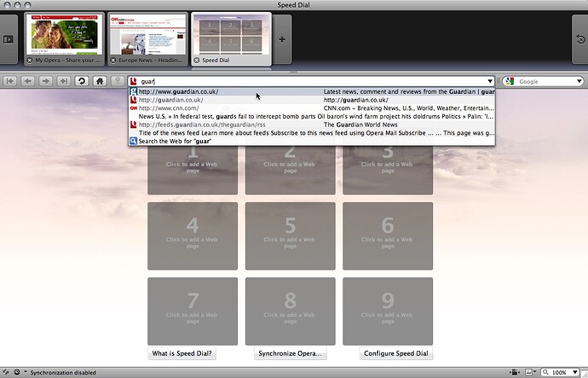Select suggestion http://www.guardian.co.uk/
Viewport: 588px width, 378px height.
pos(312,91)
